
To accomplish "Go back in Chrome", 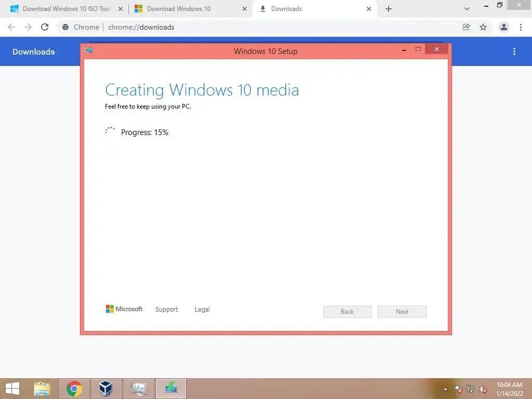I will coord(11,27).
